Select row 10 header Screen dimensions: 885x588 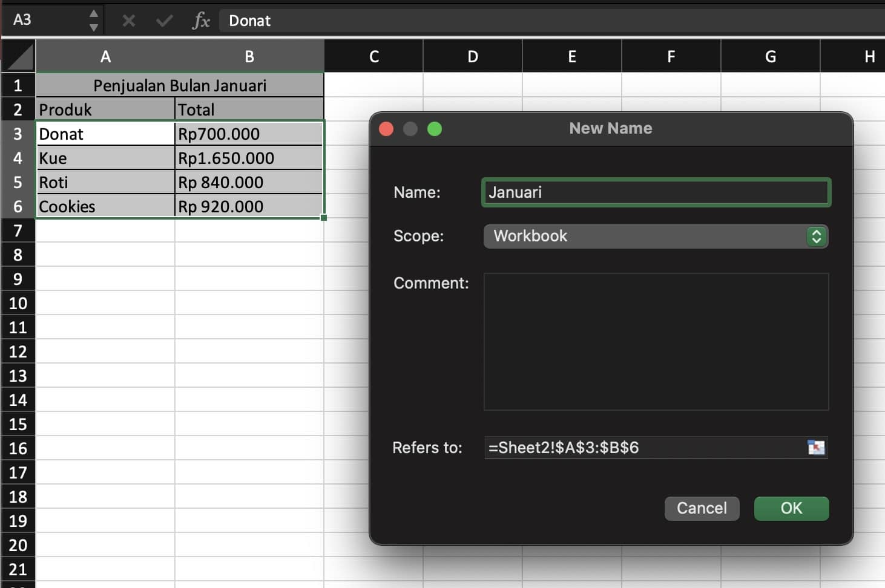[x=18, y=303]
